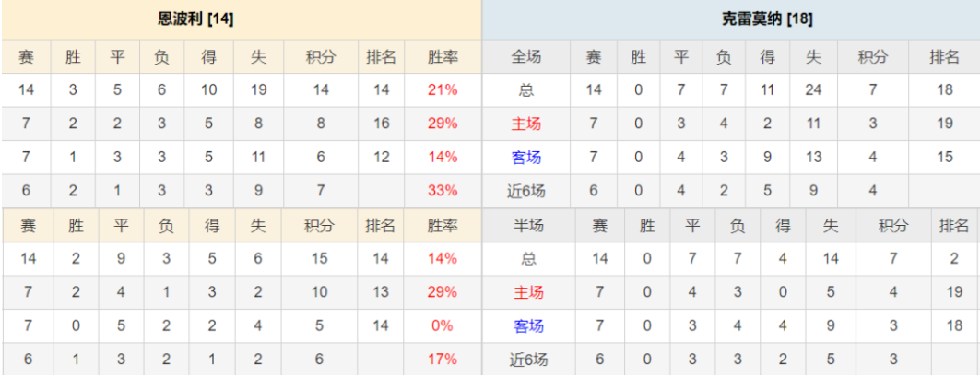Click the 24 goals-conceded cell for 克雷莫纳
The height and width of the screenshot is (378, 980).
813,90
